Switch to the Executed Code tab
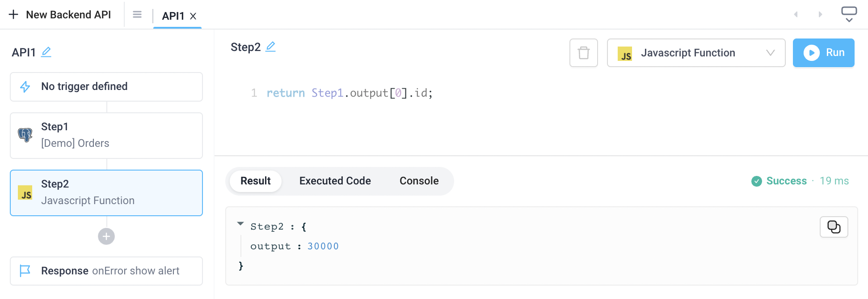868x299 pixels. tap(335, 181)
